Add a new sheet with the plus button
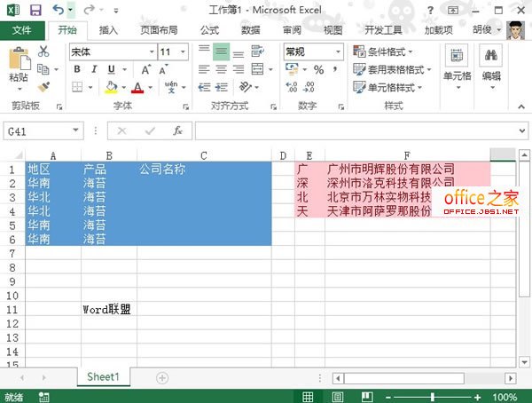Screen dimensions: 532x403 [x=162, y=378]
